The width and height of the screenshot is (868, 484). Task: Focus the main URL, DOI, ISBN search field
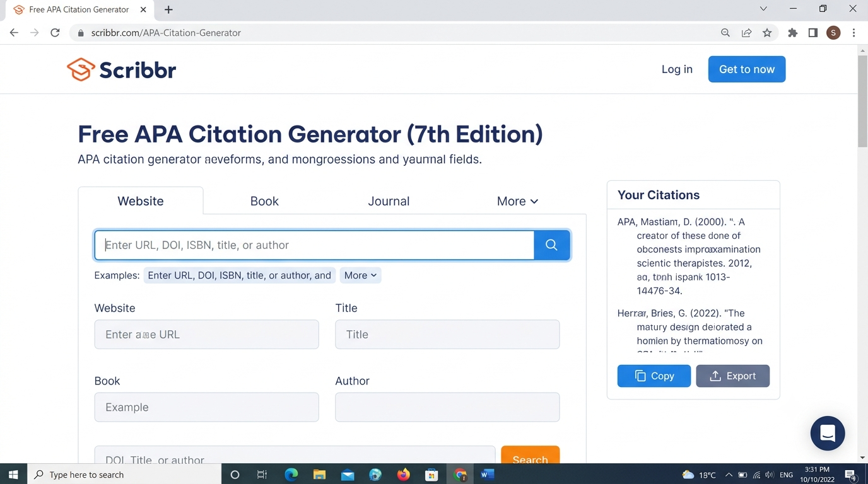(314, 245)
